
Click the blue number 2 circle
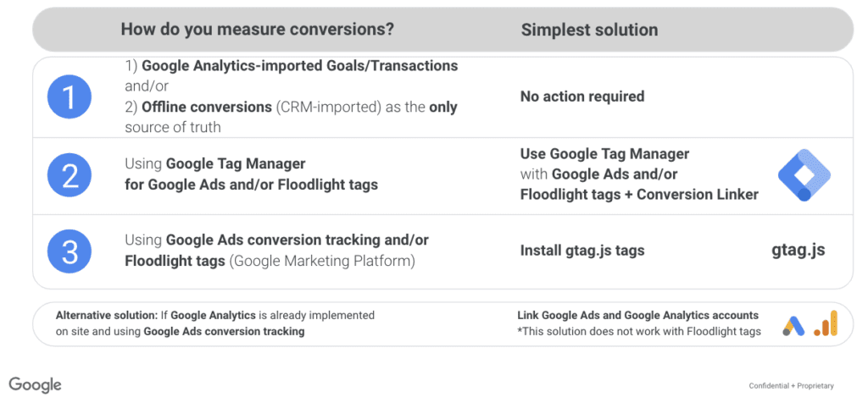[x=70, y=175]
